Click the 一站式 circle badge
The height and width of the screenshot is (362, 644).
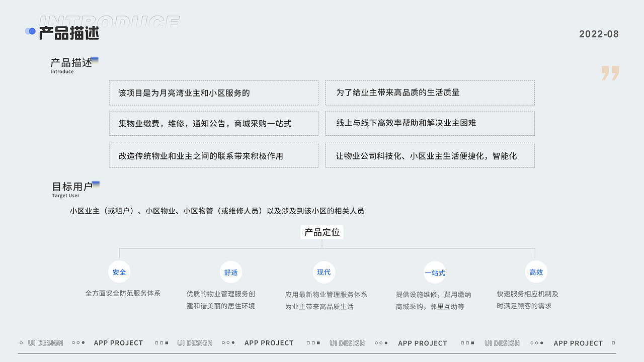point(435,273)
